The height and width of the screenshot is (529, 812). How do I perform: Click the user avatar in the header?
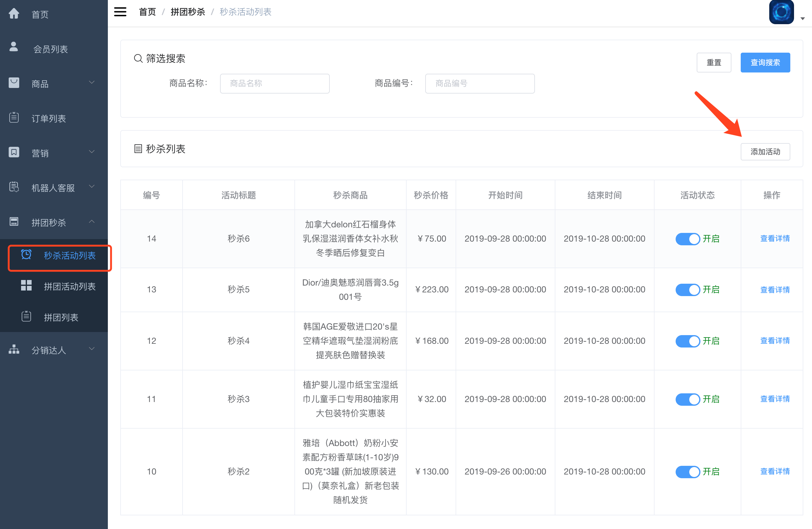tap(781, 12)
